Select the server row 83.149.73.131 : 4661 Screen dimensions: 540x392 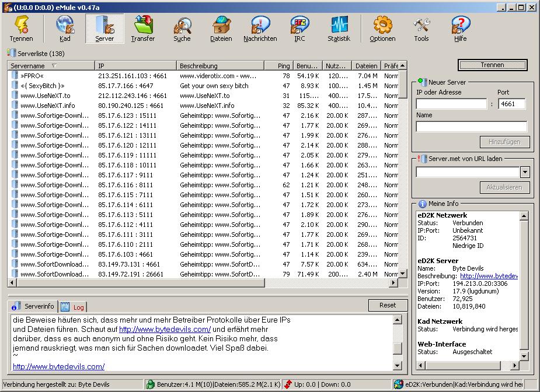pos(203,264)
